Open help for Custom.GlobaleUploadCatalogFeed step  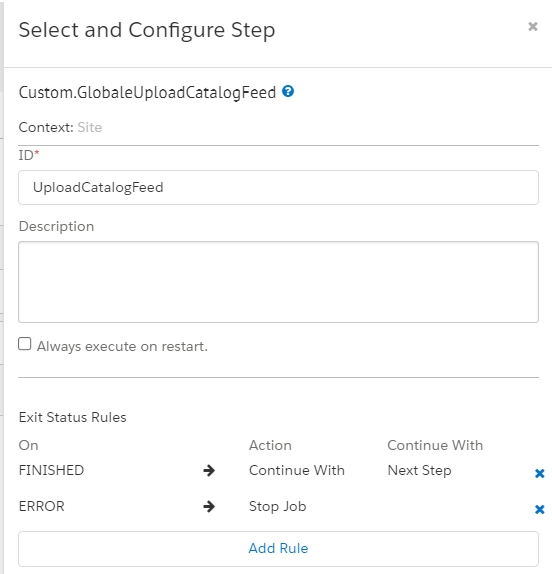click(x=288, y=91)
